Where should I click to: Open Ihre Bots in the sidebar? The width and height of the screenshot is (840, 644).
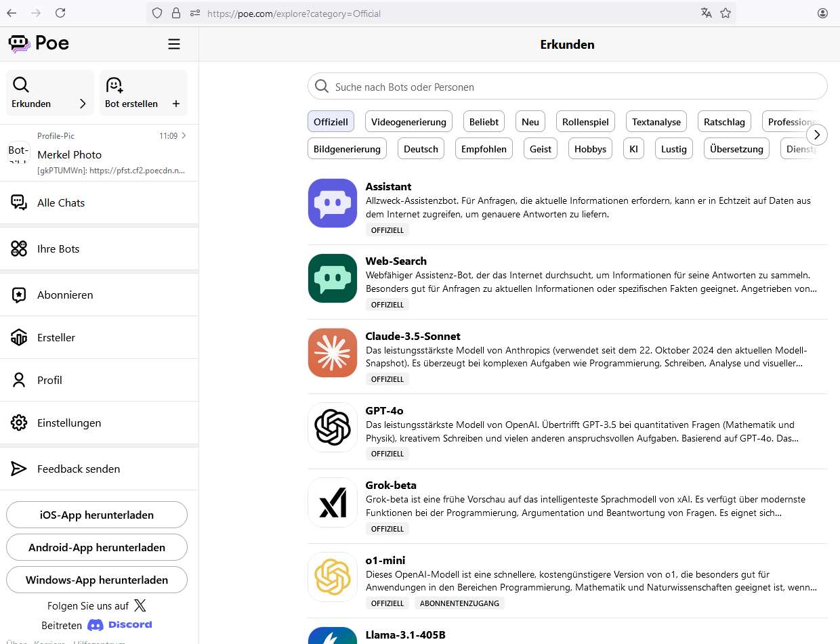click(x=99, y=249)
